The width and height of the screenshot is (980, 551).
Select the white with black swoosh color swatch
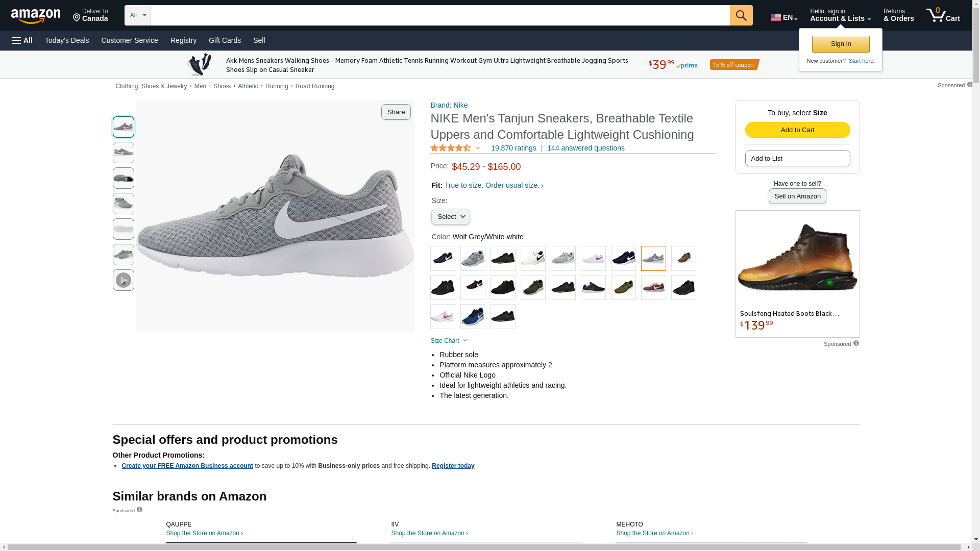click(x=532, y=259)
